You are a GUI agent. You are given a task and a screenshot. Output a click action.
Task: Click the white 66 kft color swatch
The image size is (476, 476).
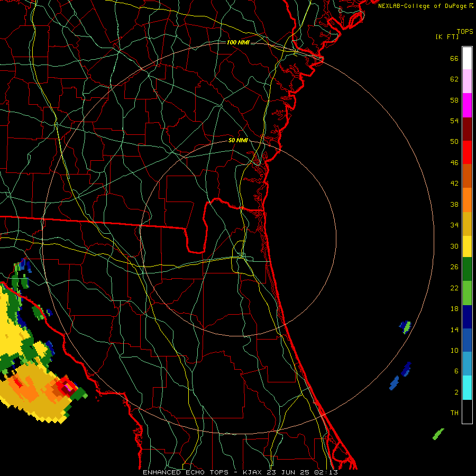[467, 58]
